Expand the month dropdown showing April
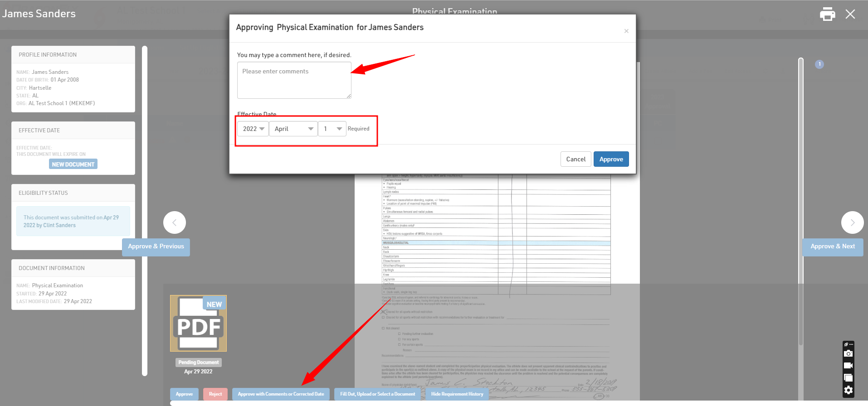 tap(293, 129)
